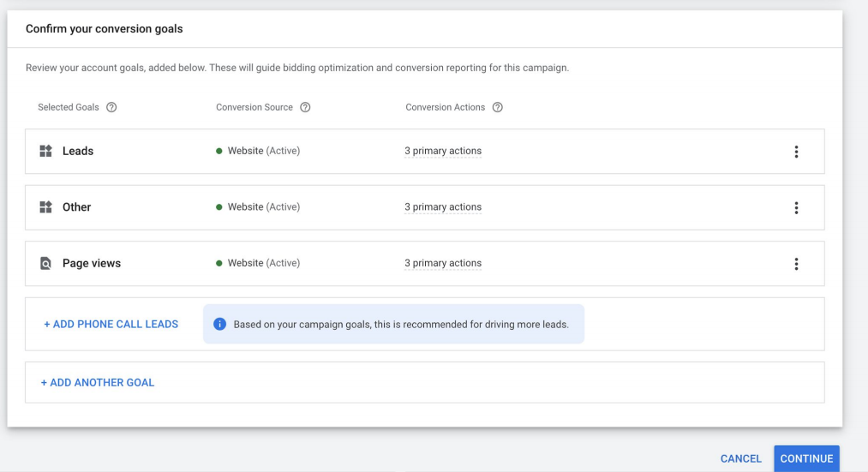The width and height of the screenshot is (868, 472).
Task: Open three-dot menu for Other goal
Action: [796, 207]
